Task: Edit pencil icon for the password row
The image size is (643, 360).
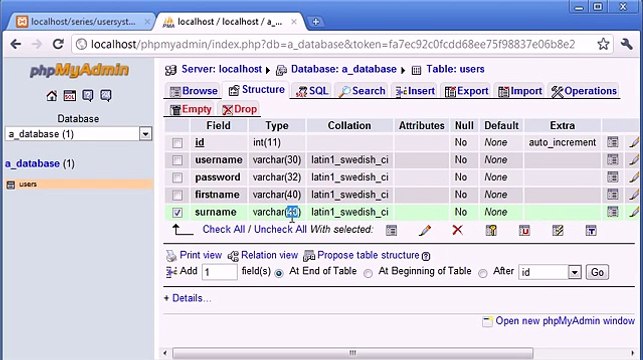Action: (634, 177)
